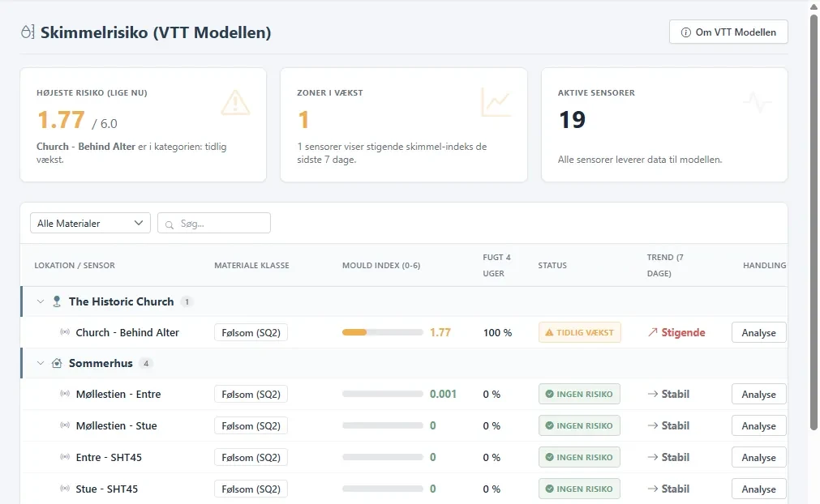Screen dimensions: 820x504
Task: Click the rising arrow icon next to Stigende
Action: tap(653, 332)
